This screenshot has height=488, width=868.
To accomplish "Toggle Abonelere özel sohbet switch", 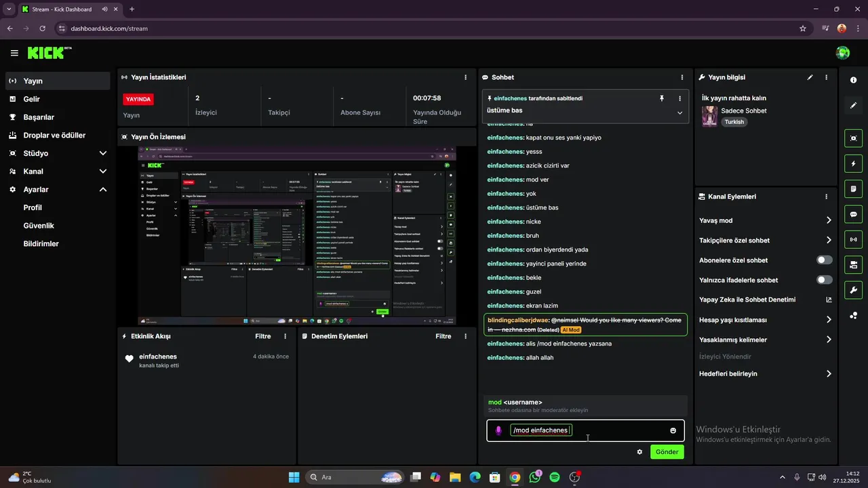I will point(825,260).
